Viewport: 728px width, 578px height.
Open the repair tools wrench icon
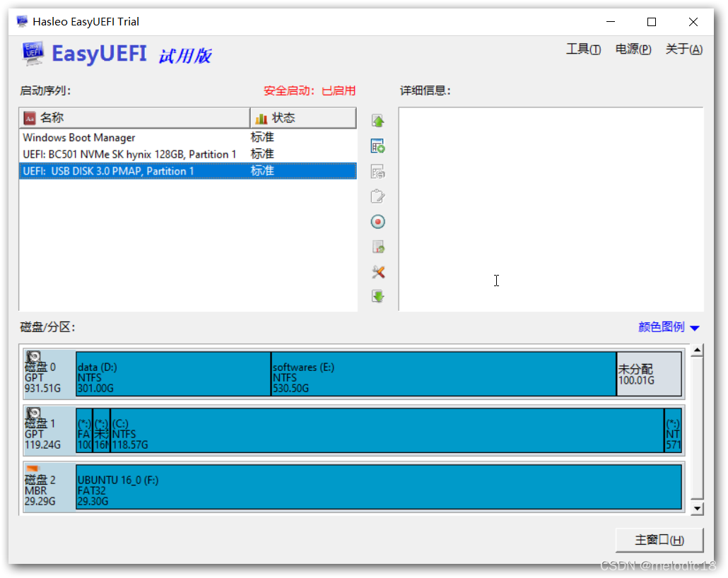[x=378, y=272]
